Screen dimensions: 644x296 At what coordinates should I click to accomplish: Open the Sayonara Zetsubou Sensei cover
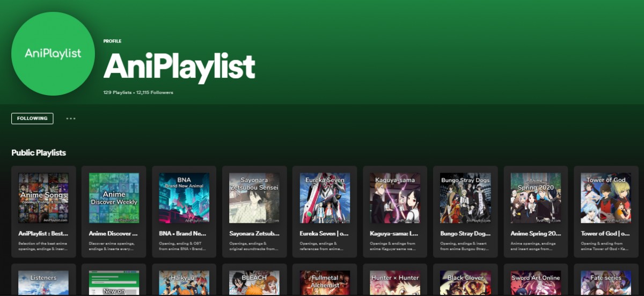[x=254, y=198]
